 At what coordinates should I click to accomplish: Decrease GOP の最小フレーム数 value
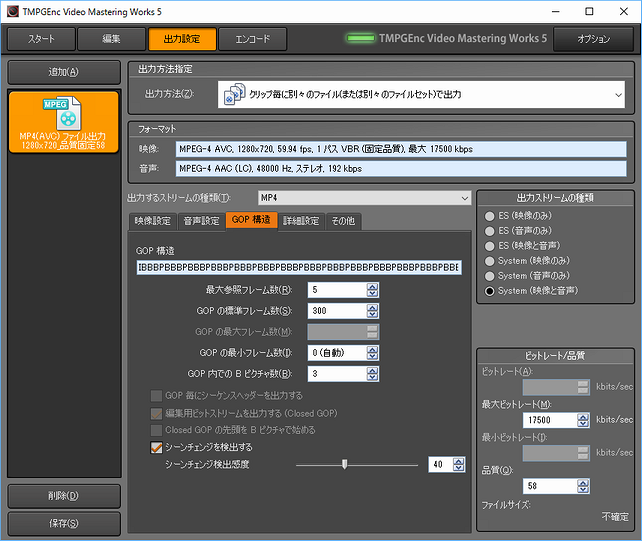click(x=372, y=356)
